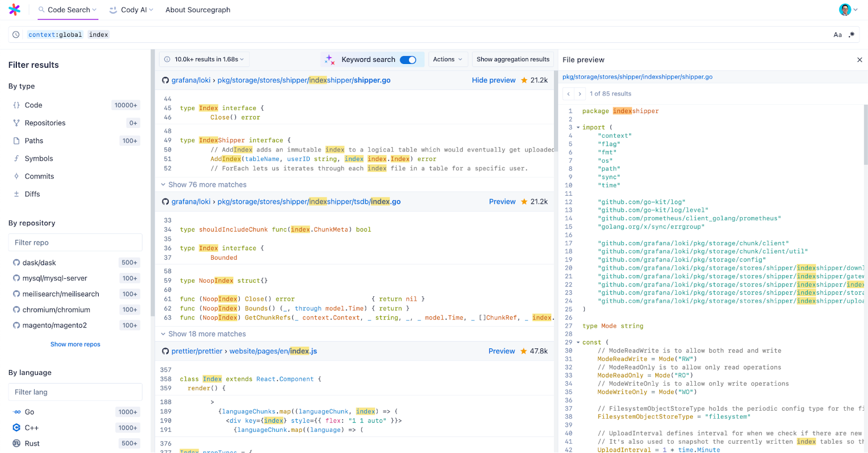Go to next match in File preview
The width and height of the screenshot is (868, 453).
(x=580, y=94)
